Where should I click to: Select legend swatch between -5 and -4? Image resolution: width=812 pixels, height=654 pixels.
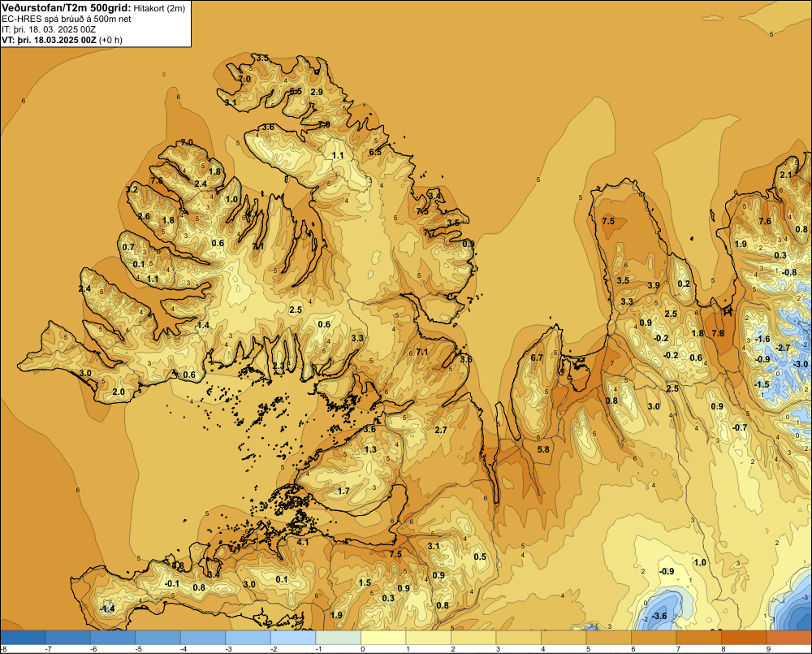(x=158, y=638)
